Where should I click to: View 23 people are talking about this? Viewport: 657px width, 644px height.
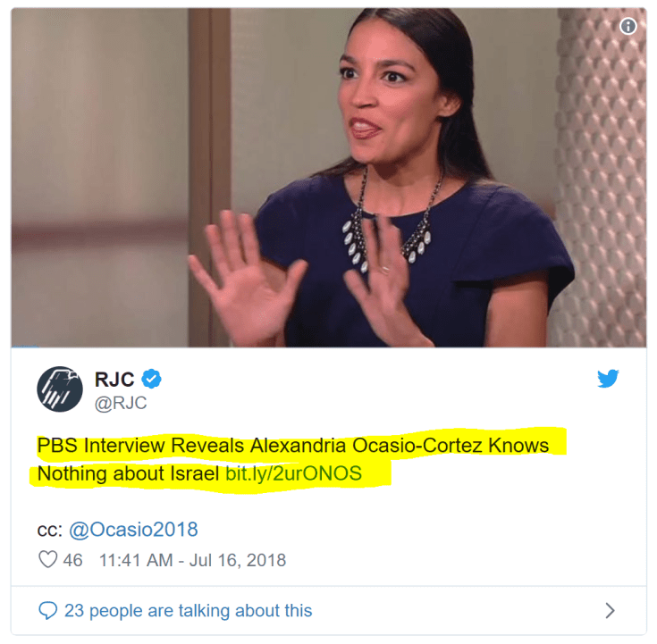click(x=188, y=610)
